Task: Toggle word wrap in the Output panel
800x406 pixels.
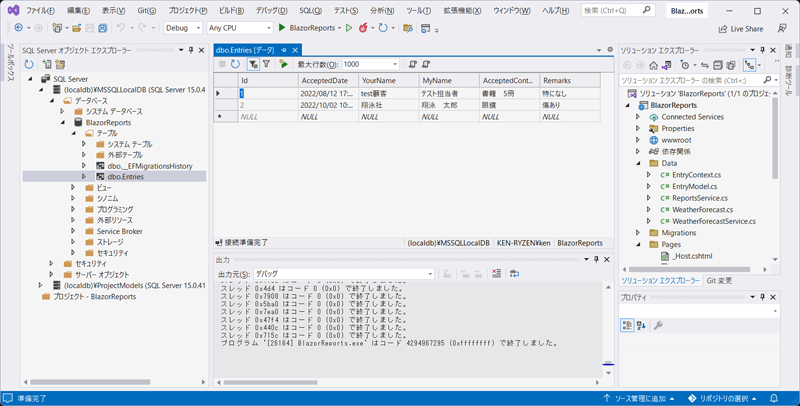Action: [514, 274]
